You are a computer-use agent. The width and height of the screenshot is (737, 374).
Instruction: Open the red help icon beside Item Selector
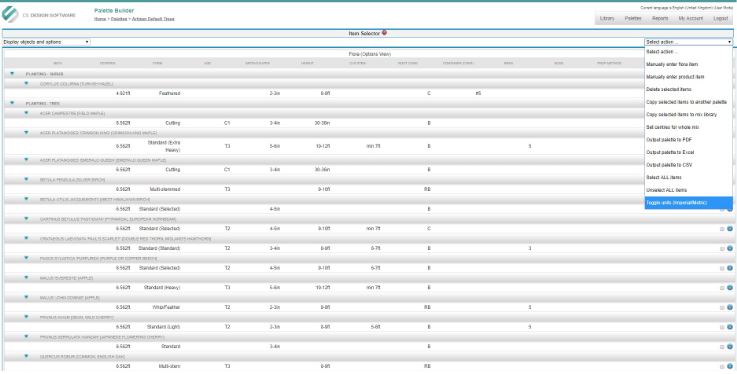point(384,33)
